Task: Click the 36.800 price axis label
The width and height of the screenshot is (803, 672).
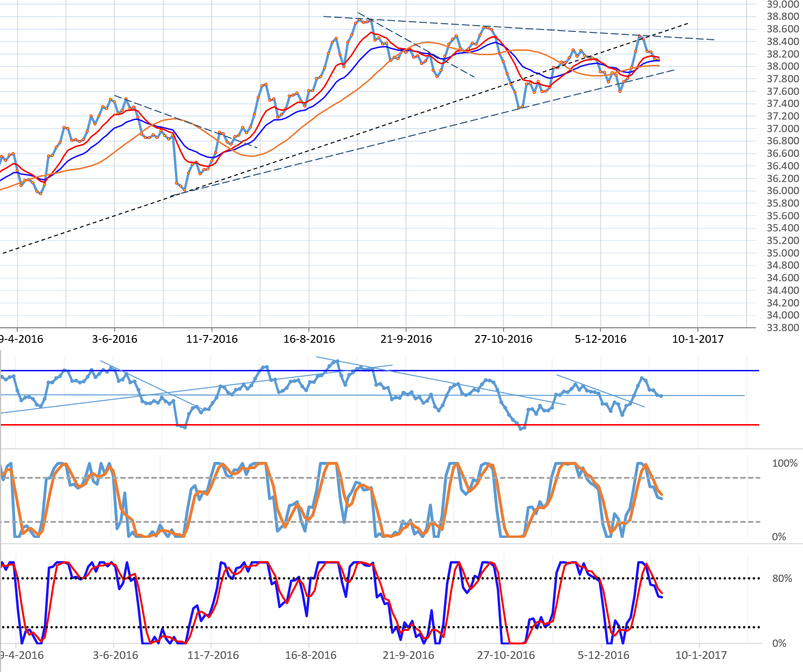Action: 783,141
